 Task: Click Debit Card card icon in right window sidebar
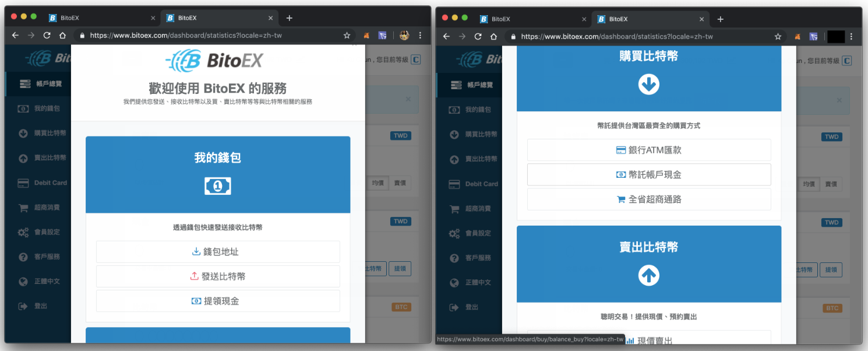pyautogui.click(x=454, y=184)
